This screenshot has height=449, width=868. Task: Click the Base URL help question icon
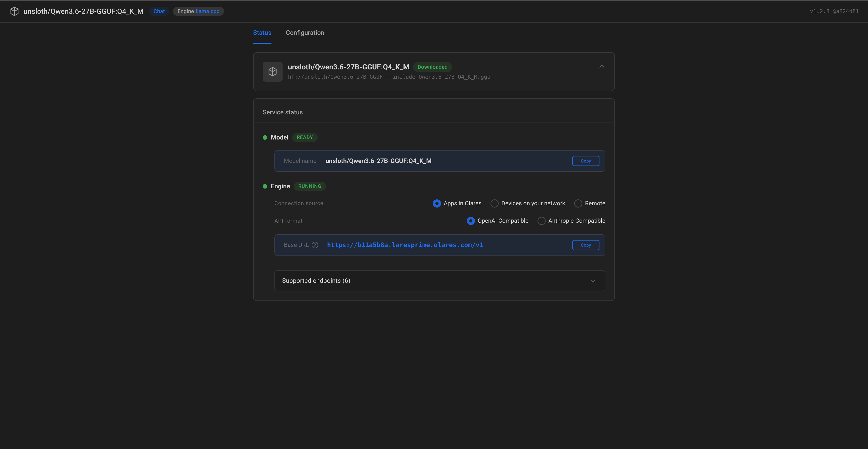point(315,245)
